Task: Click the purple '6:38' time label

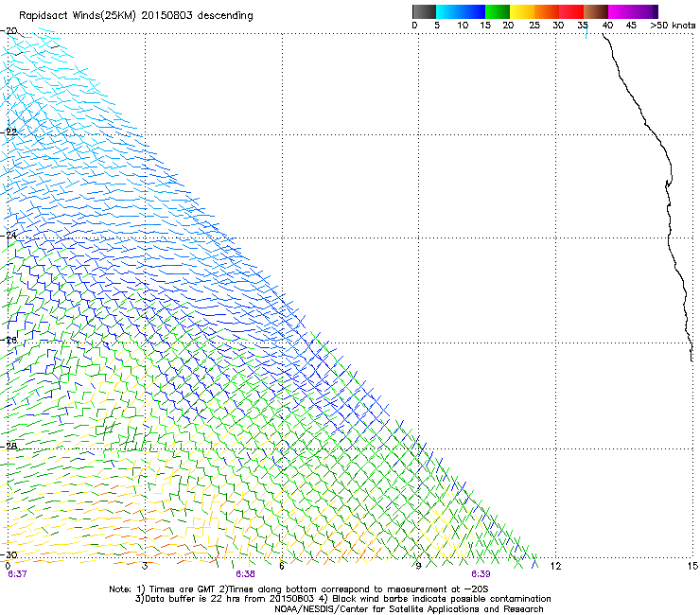Action: tap(245, 574)
